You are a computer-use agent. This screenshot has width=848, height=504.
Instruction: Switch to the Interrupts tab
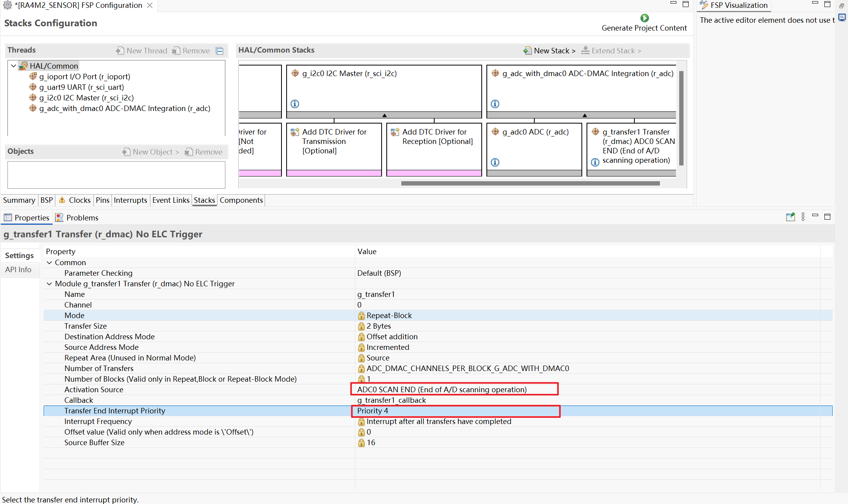click(x=130, y=200)
